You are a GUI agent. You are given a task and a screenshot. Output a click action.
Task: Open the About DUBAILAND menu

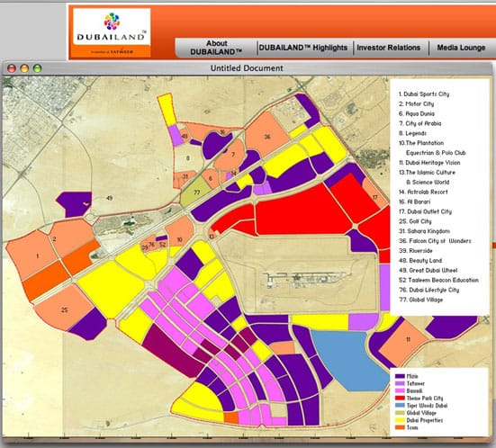tap(216, 48)
